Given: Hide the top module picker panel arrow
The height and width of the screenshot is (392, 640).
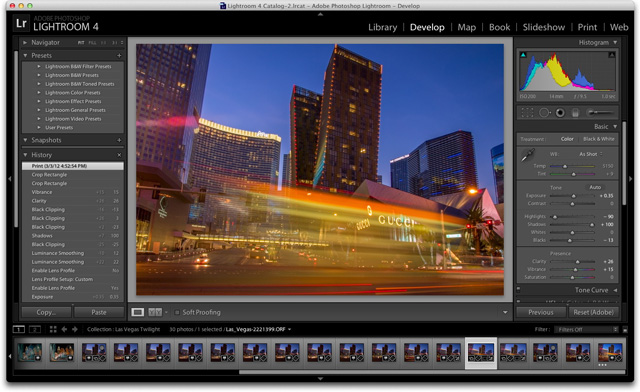Looking at the screenshot, I should pyautogui.click(x=320, y=14).
